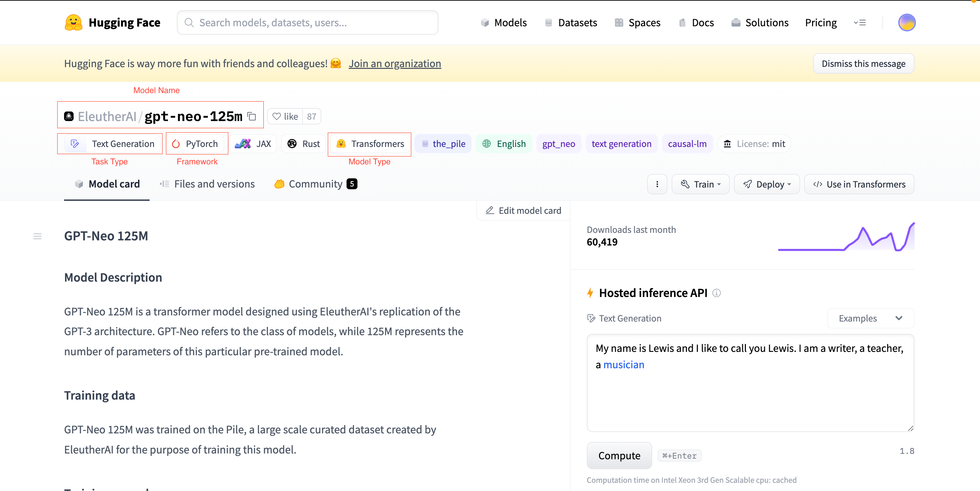Viewport: 980px width, 491px height.
Task: Toggle like on the model
Action: pos(285,117)
